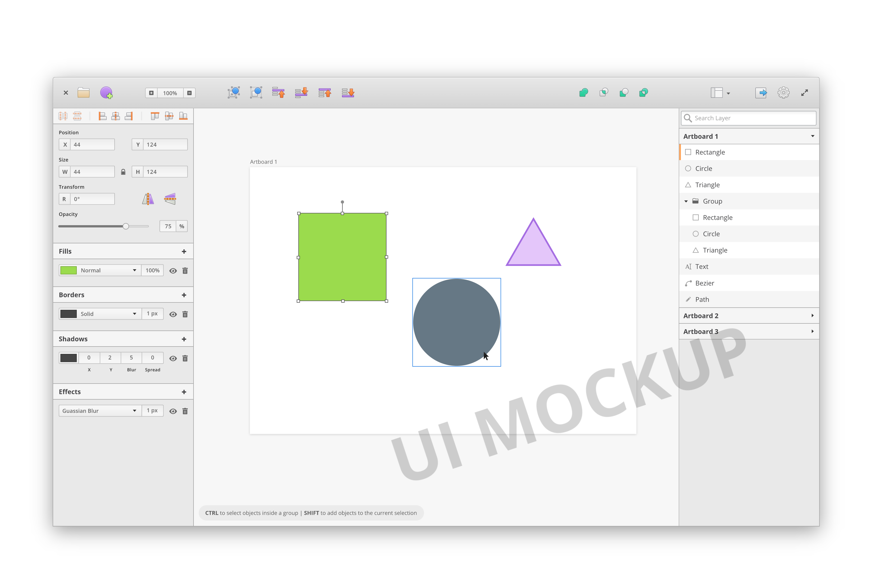
Task: Open the Normal fill blend dropdown
Action: click(x=109, y=271)
